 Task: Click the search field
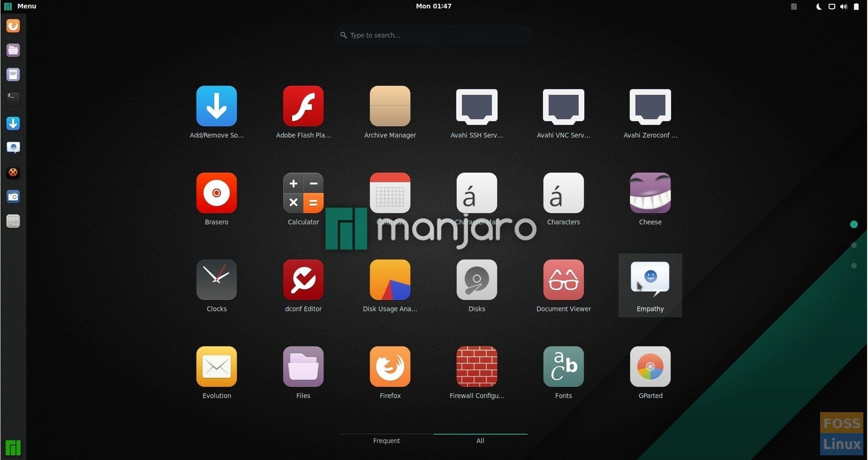tap(433, 35)
